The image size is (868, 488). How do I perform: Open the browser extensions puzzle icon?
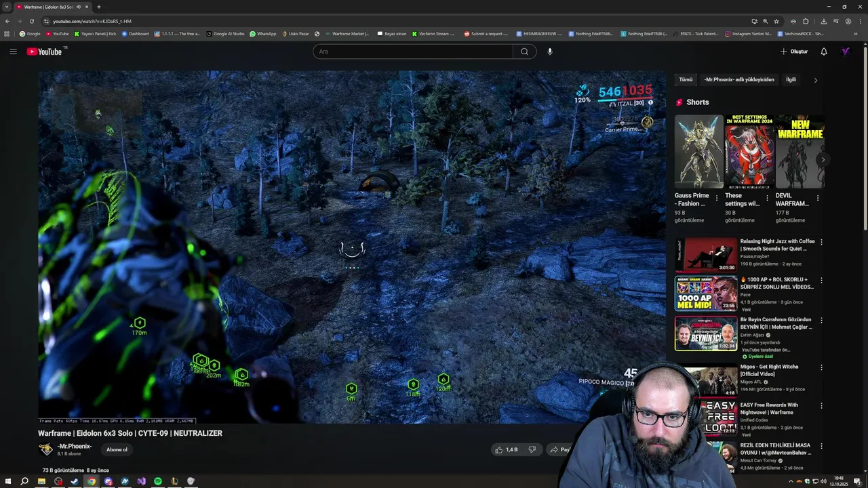806,21
